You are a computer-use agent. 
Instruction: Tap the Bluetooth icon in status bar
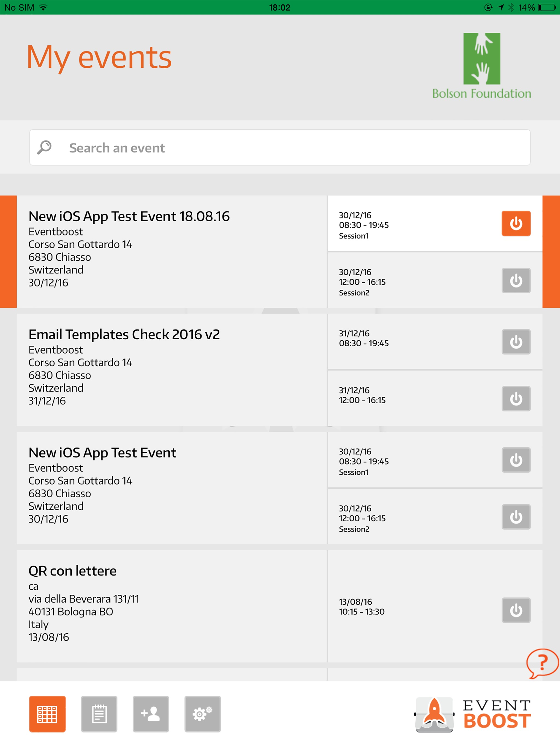pos(511,7)
